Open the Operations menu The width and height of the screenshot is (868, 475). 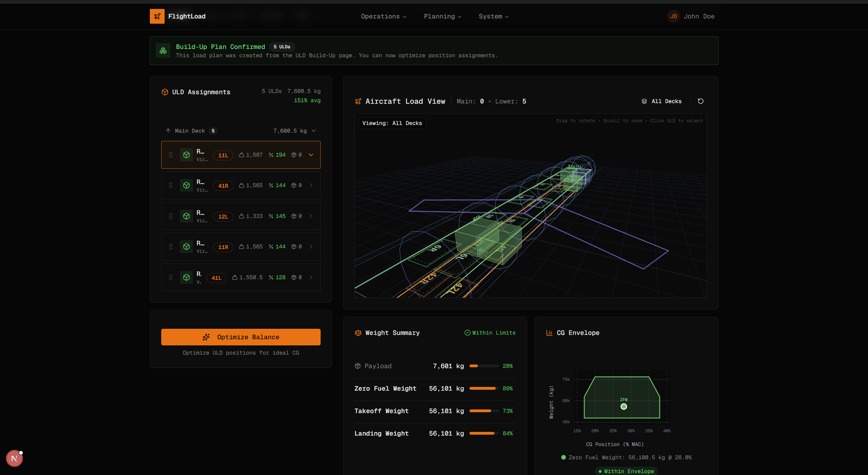click(x=383, y=16)
